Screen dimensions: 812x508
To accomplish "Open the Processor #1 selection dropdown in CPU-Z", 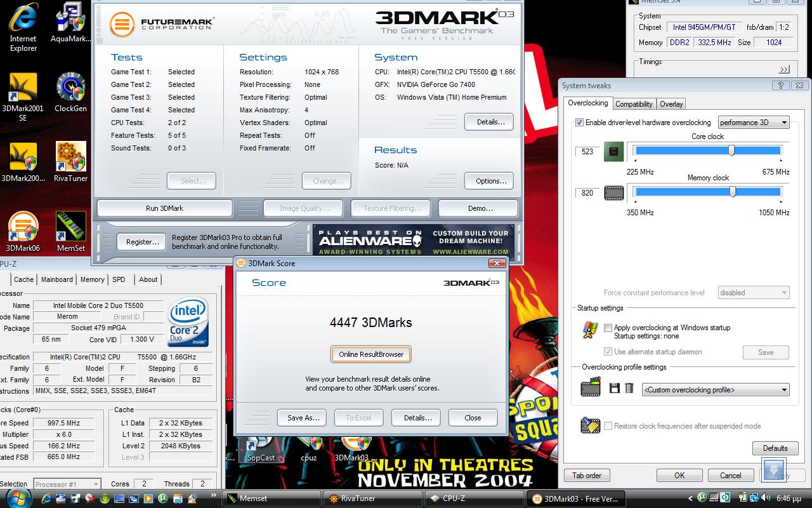I will 67,485.
